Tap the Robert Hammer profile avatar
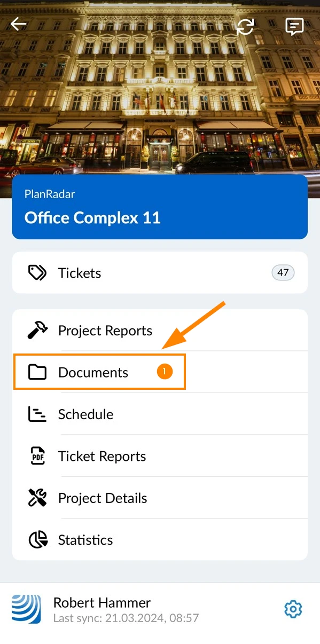320x644 pixels. click(26, 609)
